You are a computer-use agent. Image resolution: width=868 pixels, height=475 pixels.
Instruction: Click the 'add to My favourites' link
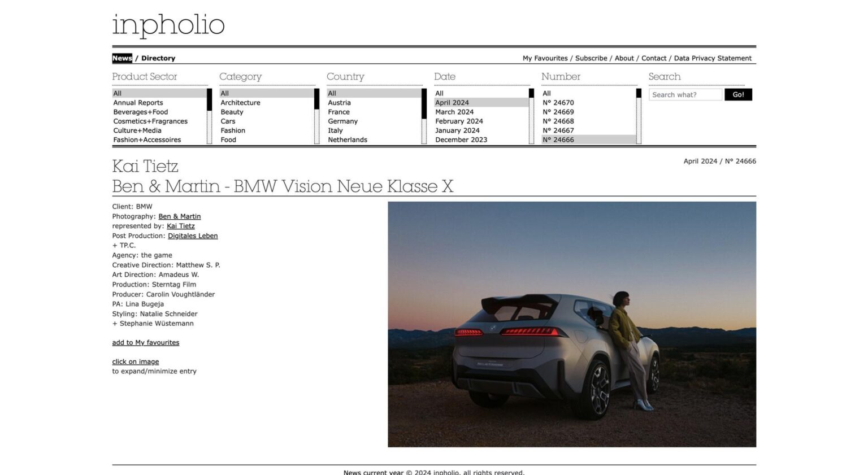pyautogui.click(x=145, y=342)
